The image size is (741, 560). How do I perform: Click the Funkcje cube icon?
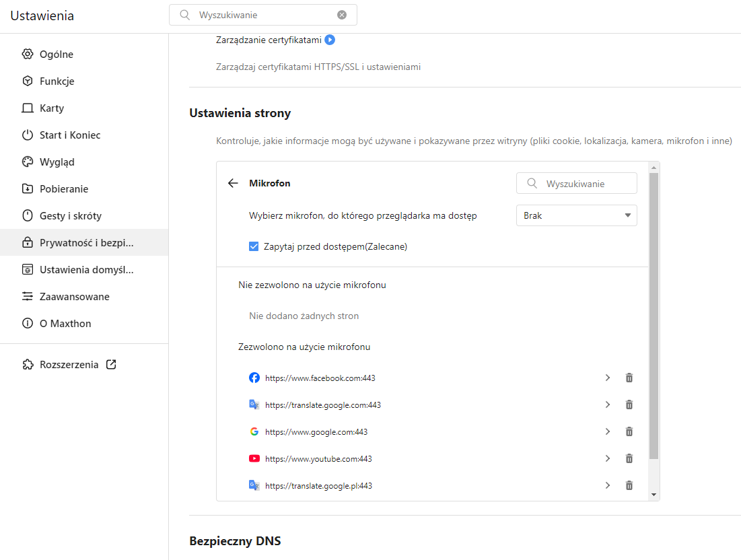[x=28, y=81]
